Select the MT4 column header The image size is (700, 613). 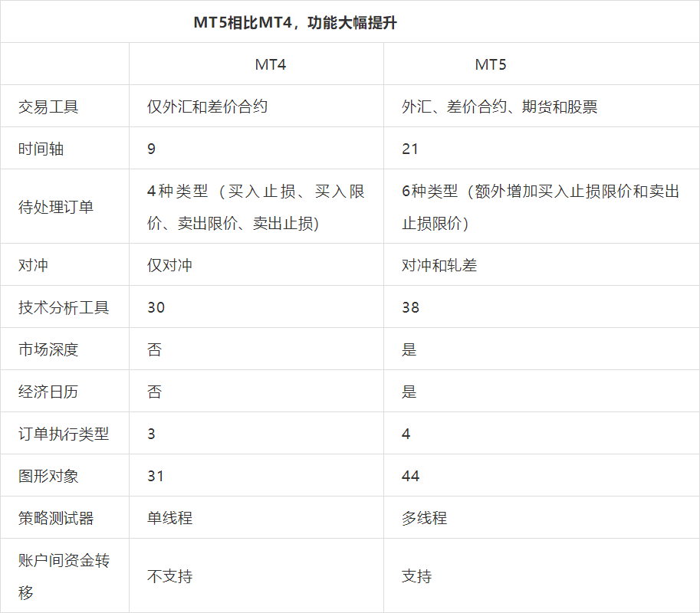[270, 64]
